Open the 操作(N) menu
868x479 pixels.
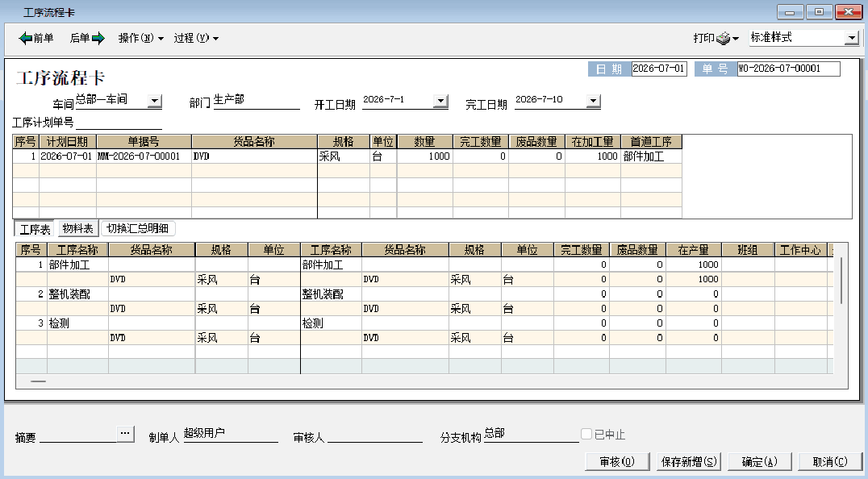pyautogui.click(x=140, y=38)
